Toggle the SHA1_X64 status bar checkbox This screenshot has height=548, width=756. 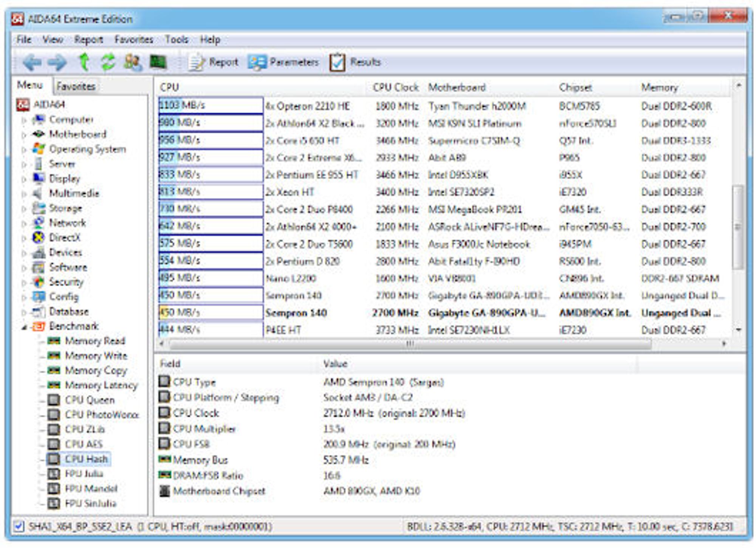pos(19,526)
